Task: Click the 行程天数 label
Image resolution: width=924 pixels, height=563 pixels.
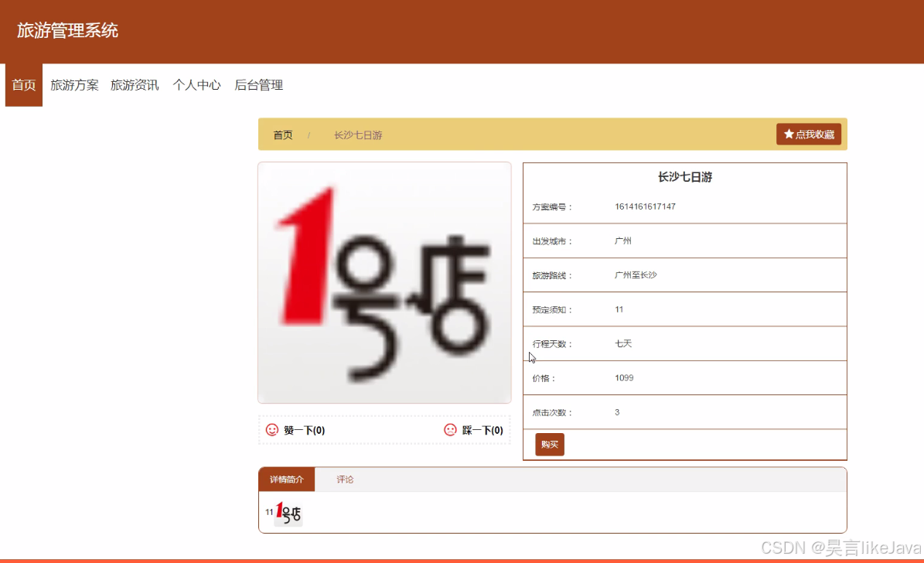Action: pos(551,343)
